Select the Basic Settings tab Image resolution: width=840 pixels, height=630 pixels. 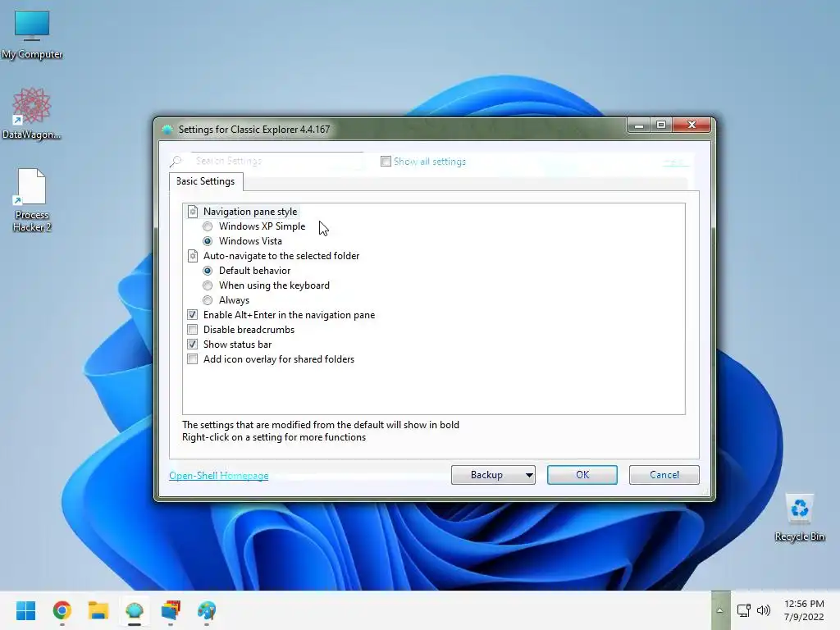click(206, 181)
